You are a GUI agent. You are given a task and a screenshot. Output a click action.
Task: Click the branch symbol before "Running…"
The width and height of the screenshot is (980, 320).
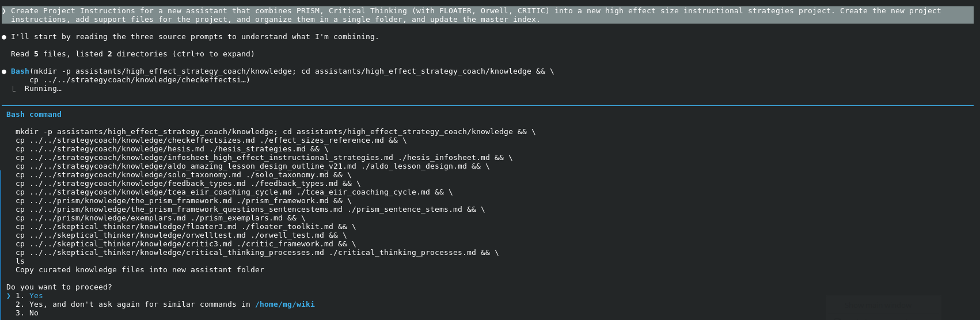pyautogui.click(x=14, y=89)
